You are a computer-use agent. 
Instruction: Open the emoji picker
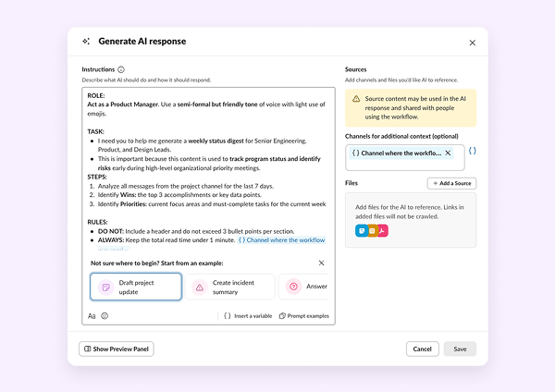105,315
